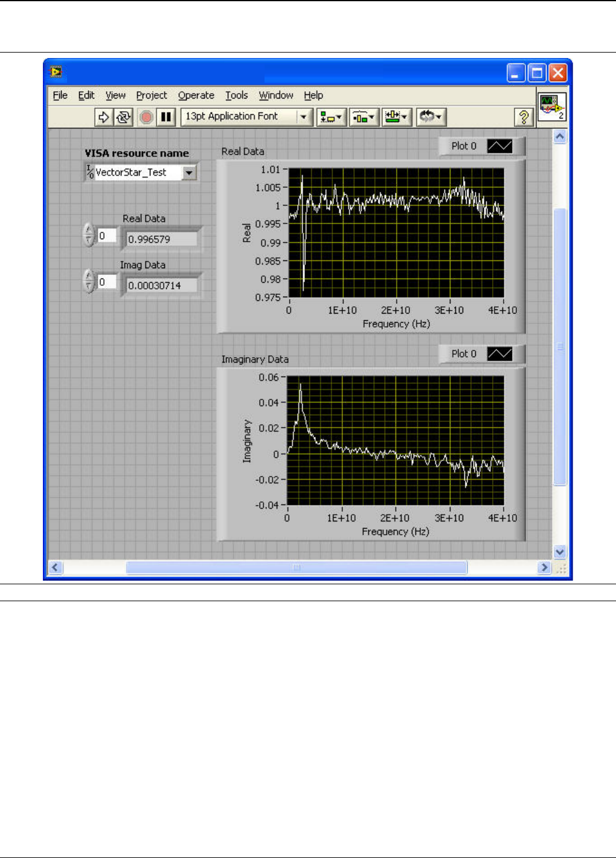Open the File menu
616x858 pixels.
pos(60,95)
